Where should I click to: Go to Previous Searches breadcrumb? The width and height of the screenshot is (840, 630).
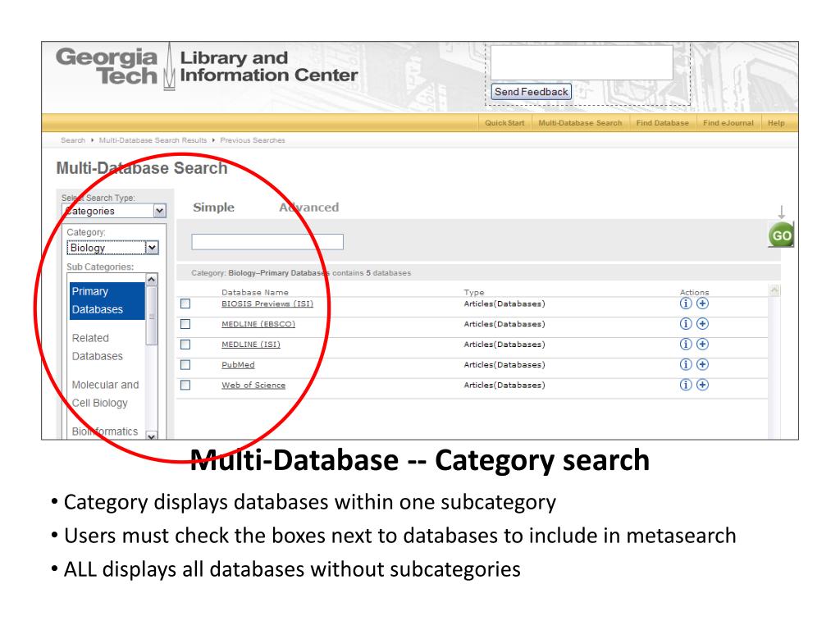pos(253,140)
